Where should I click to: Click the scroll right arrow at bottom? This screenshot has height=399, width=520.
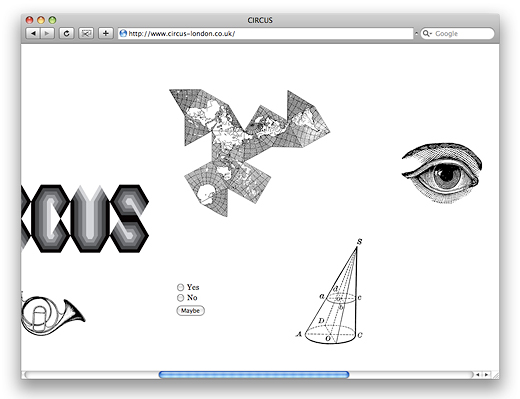(x=486, y=375)
